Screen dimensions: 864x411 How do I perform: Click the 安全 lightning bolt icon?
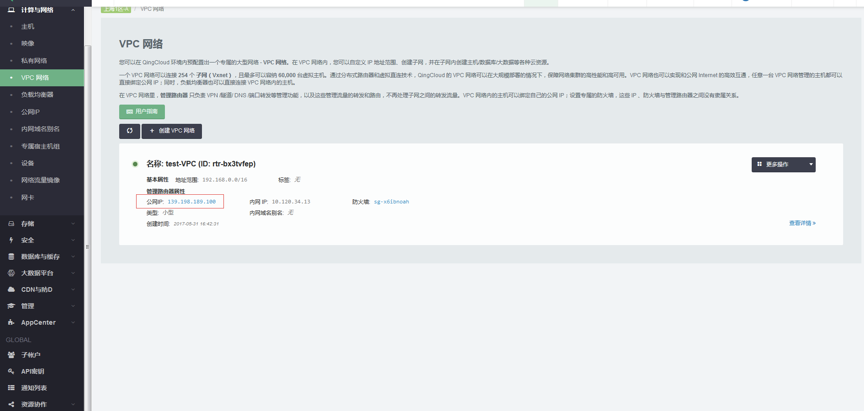click(x=11, y=240)
